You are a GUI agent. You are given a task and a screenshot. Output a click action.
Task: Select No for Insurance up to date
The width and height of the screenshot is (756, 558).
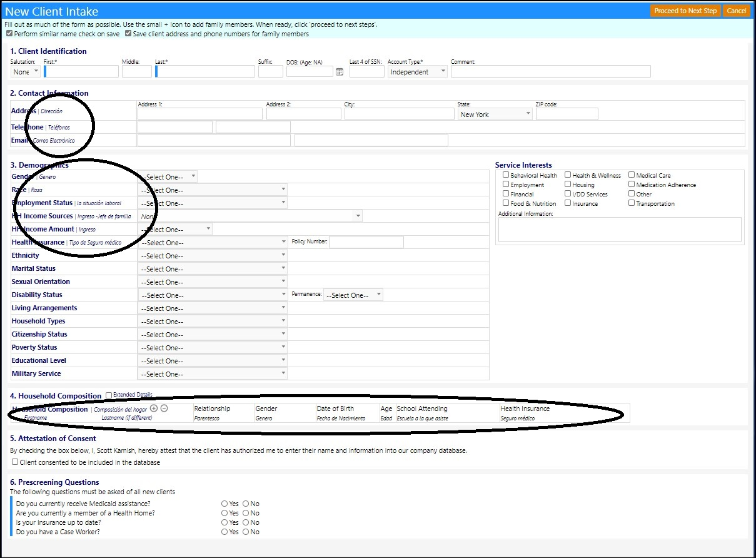coord(246,522)
